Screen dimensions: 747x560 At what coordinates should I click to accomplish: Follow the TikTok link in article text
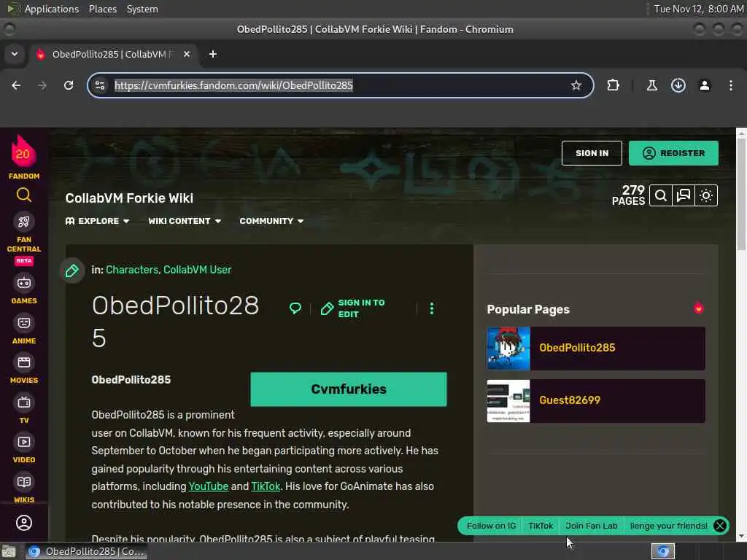tap(266, 486)
